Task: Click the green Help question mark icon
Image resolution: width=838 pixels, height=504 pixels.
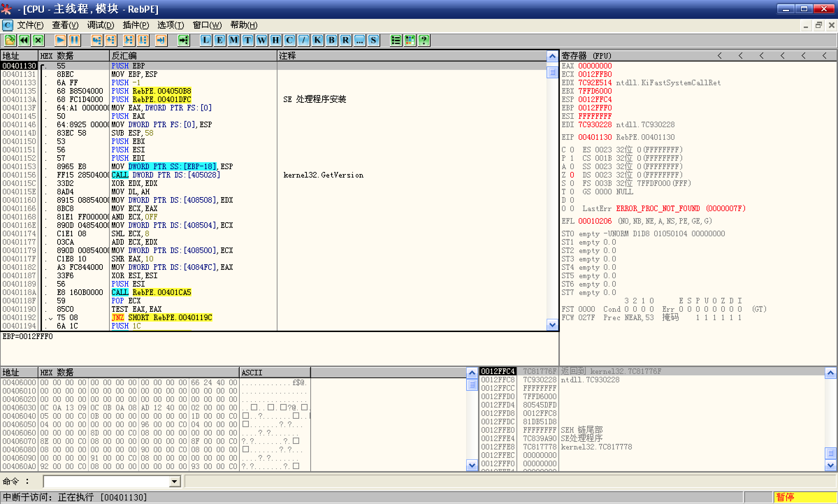Action: [424, 40]
